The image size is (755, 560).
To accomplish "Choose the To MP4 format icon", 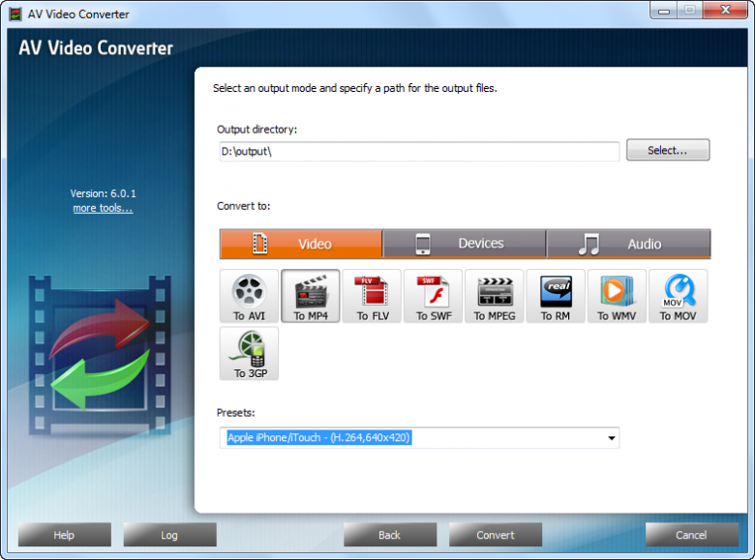I will point(311,296).
